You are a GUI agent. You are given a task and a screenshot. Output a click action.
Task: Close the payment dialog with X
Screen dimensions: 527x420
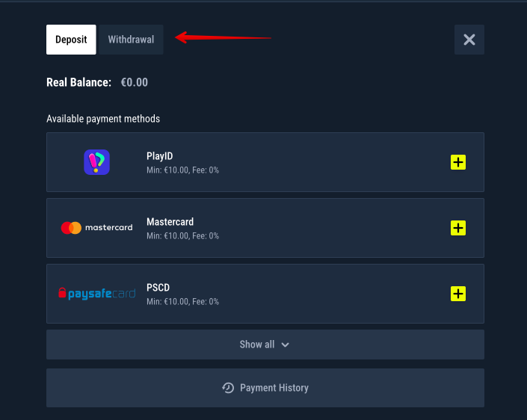coord(469,40)
